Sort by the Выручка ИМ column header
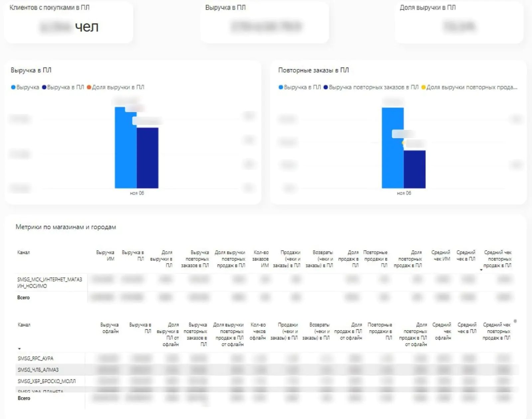 pyautogui.click(x=105, y=256)
